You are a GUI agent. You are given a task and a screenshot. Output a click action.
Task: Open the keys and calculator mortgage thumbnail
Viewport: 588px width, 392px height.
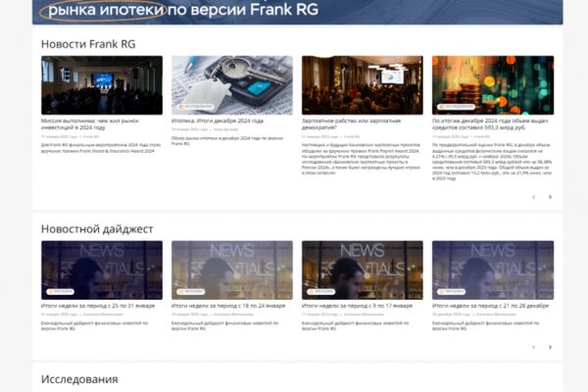(232, 85)
